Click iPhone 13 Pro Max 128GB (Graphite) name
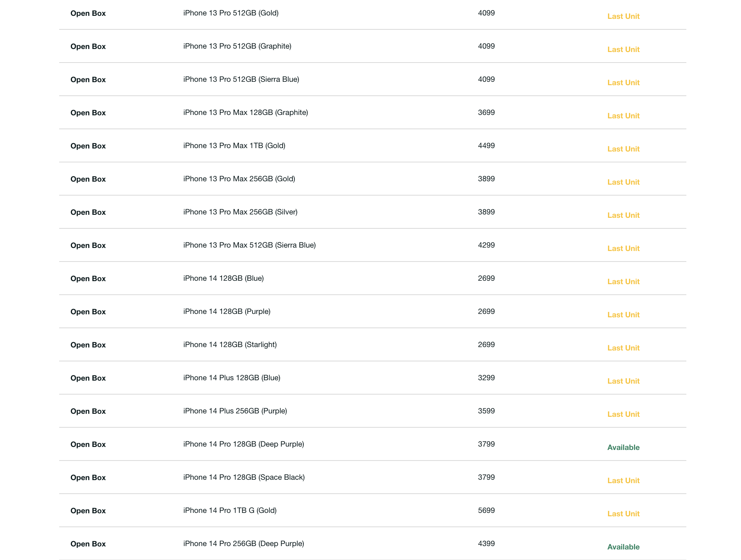The width and height of the screenshot is (741, 560). pyautogui.click(x=245, y=113)
